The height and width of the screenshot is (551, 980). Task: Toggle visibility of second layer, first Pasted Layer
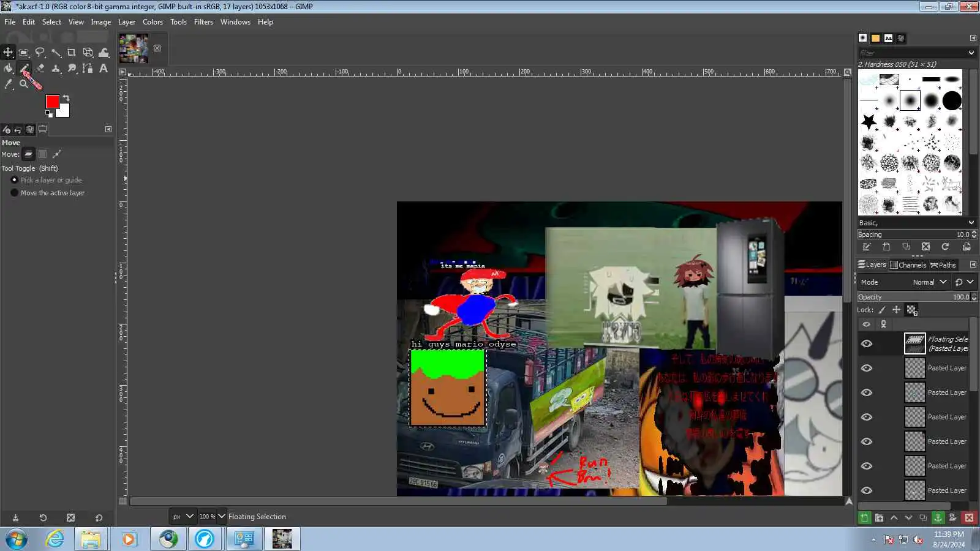tap(867, 368)
